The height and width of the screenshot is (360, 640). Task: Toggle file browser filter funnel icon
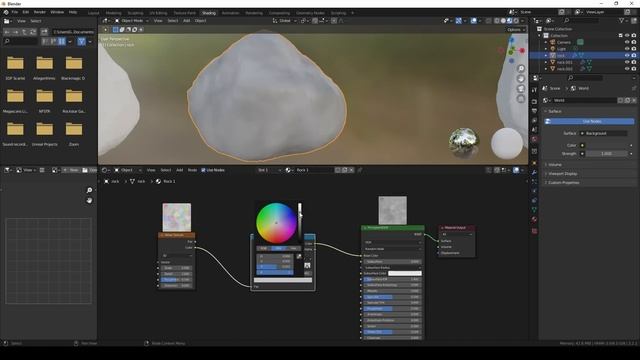pyautogui.click(x=82, y=41)
